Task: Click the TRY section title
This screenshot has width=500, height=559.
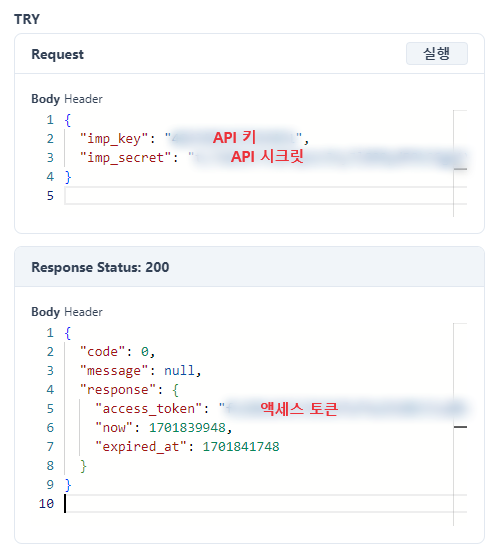Action: click(27, 19)
